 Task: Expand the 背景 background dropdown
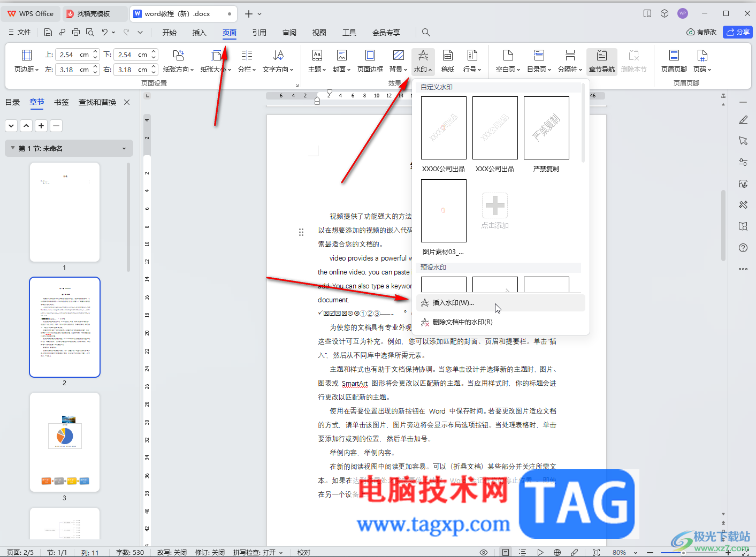tap(398, 70)
